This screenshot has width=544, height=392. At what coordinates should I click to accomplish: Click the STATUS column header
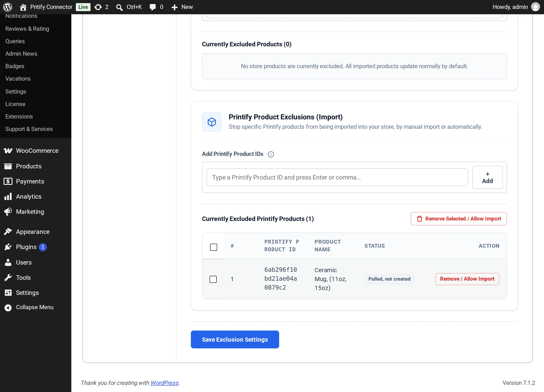(x=374, y=246)
